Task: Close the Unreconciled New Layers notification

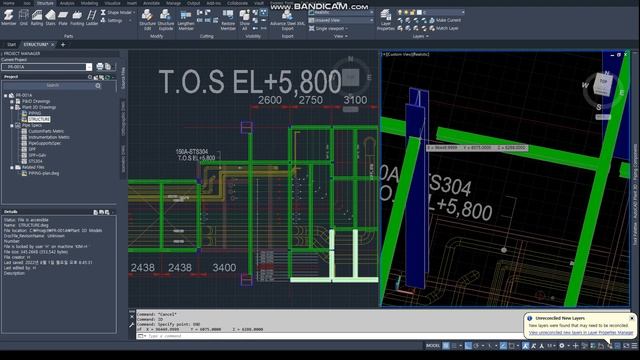Action: tap(632, 318)
